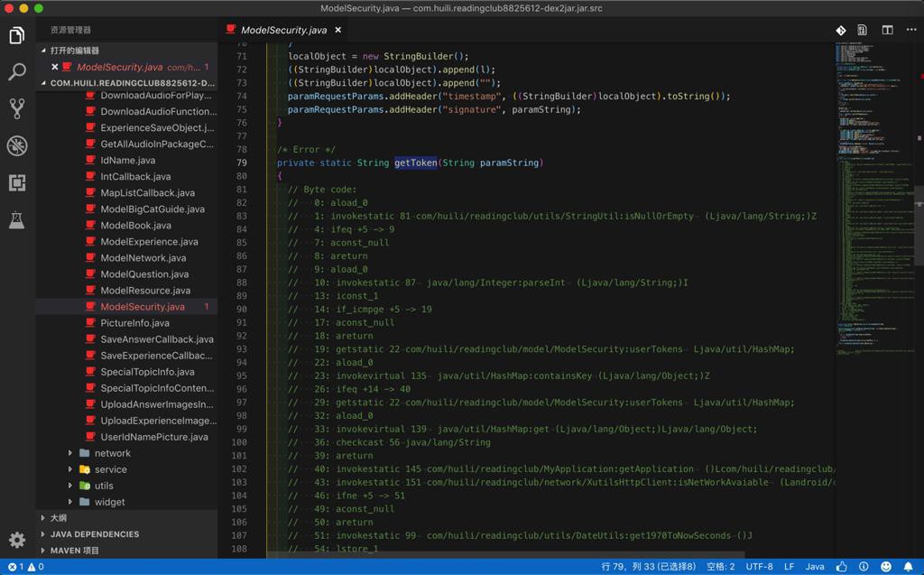The image size is (924, 575).
Task: Click cursor position indicator 行 79, 列 33
Action: pos(648,567)
